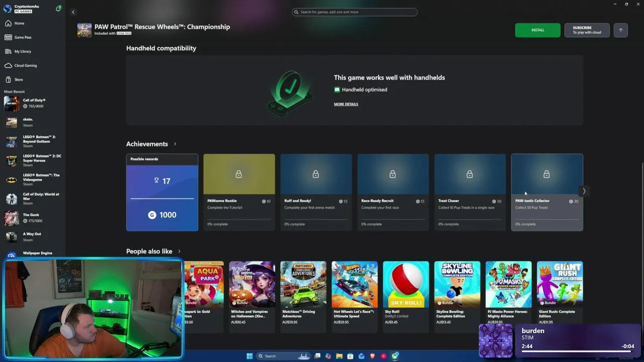Open LEGO Batman 3: Beyond Gotham

coord(32,141)
